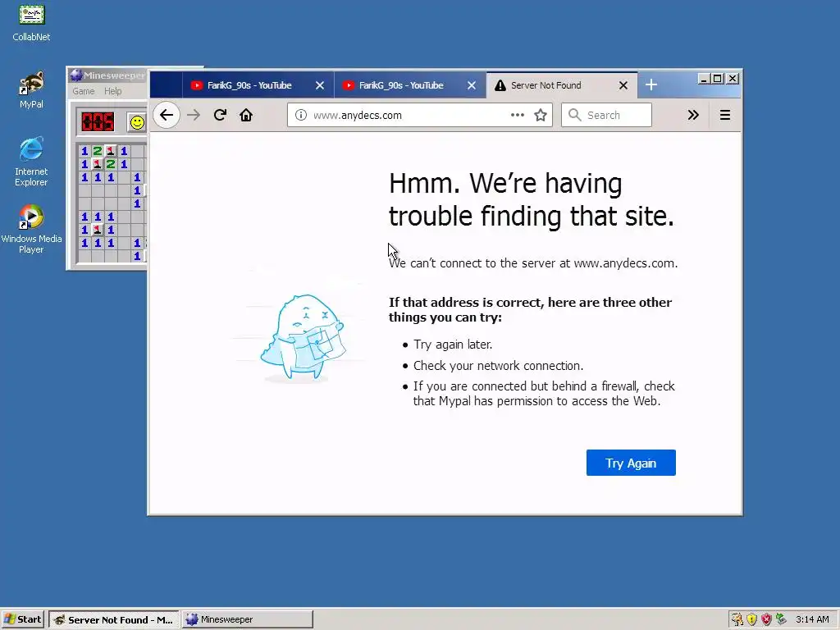Viewport: 840px width, 630px height.
Task: Open CollabNet desktop icon
Action: coord(31,24)
